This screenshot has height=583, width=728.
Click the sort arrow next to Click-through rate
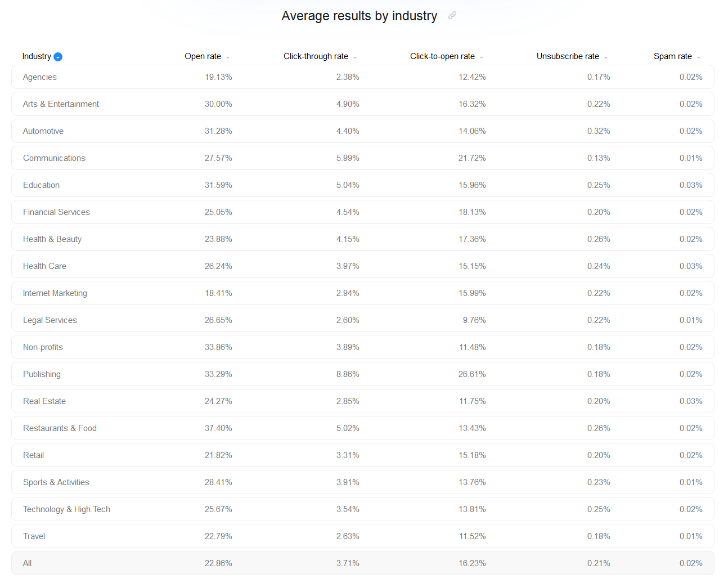click(355, 57)
